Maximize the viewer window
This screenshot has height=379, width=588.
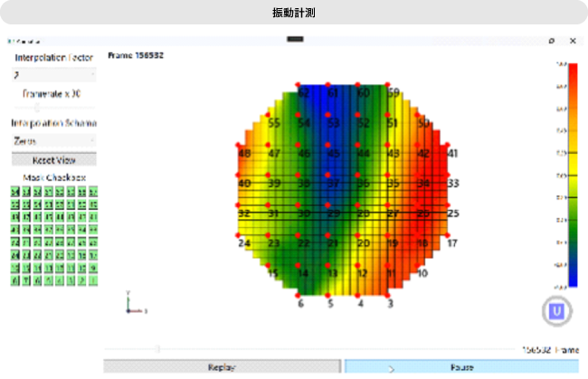(x=552, y=41)
